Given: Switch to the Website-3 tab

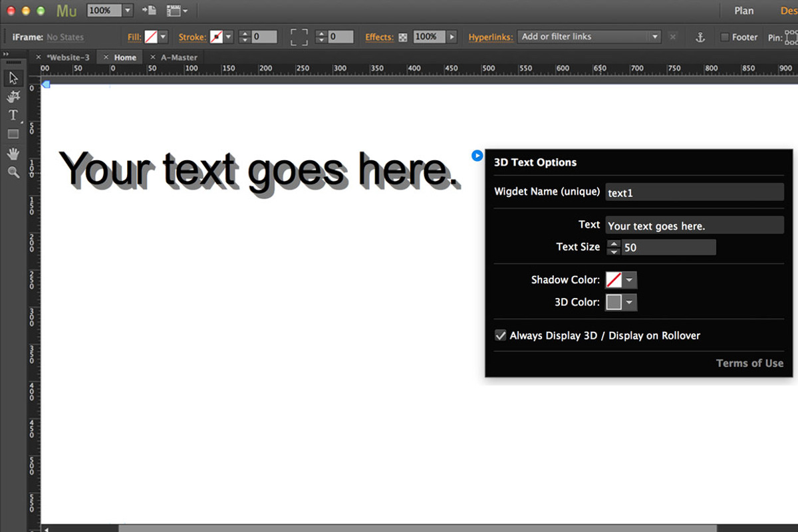Looking at the screenshot, I should click(x=68, y=58).
